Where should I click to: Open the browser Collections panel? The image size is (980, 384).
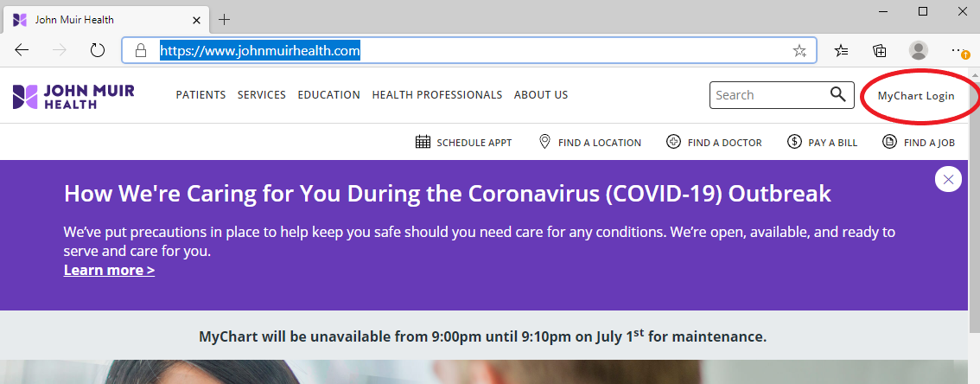click(880, 50)
